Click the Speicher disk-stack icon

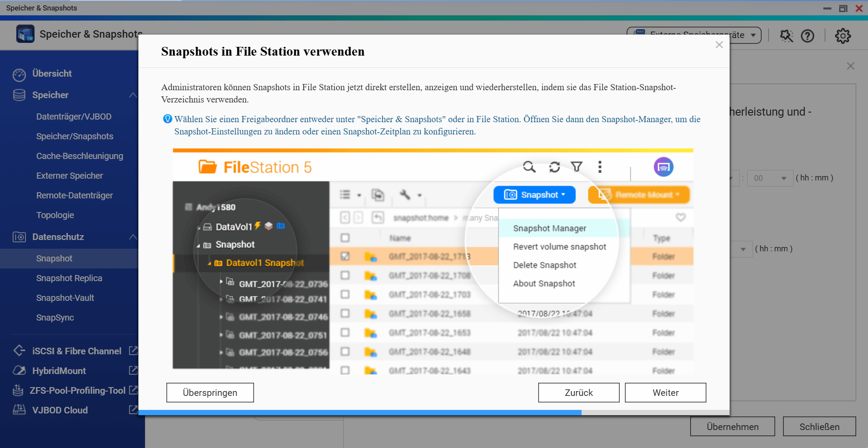(19, 95)
